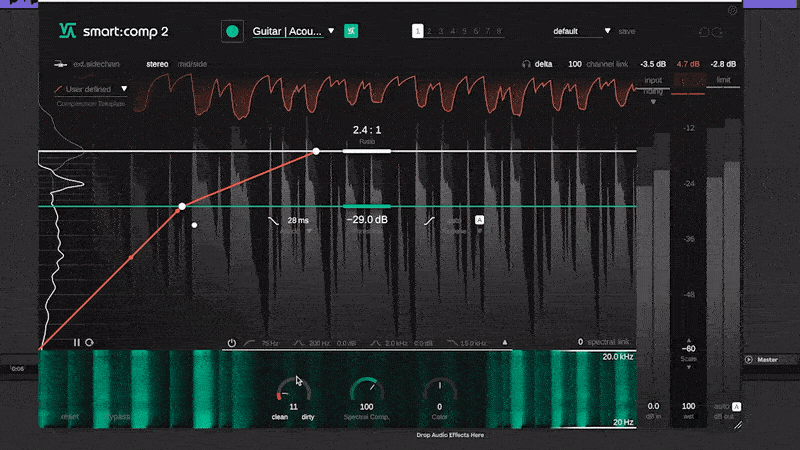Click the release curve icon

[x=429, y=220]
